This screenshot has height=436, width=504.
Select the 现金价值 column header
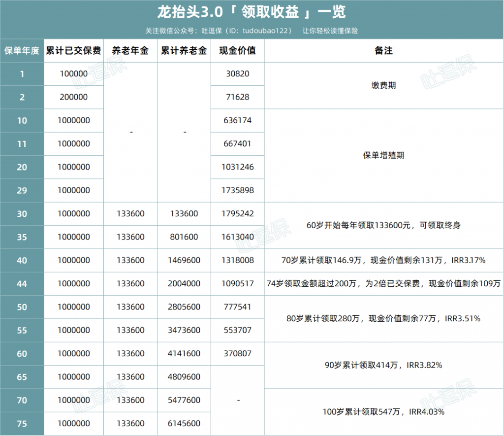238,51
